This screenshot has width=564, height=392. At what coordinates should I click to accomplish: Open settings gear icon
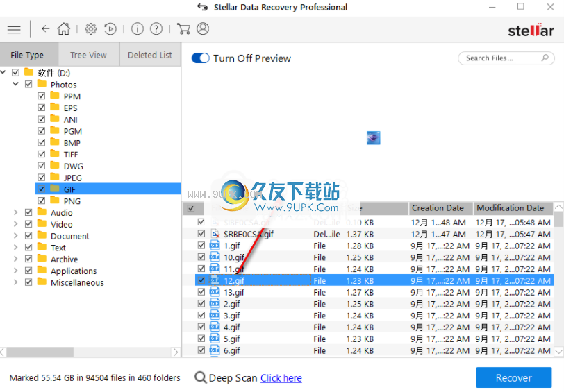click(x=90, y=28)
